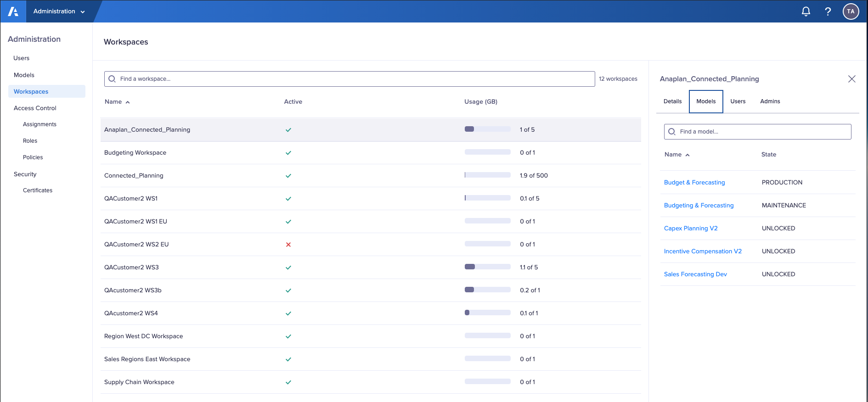
Task: Open the Incentive Compensation V2 model link
Action: coord(703,251)
